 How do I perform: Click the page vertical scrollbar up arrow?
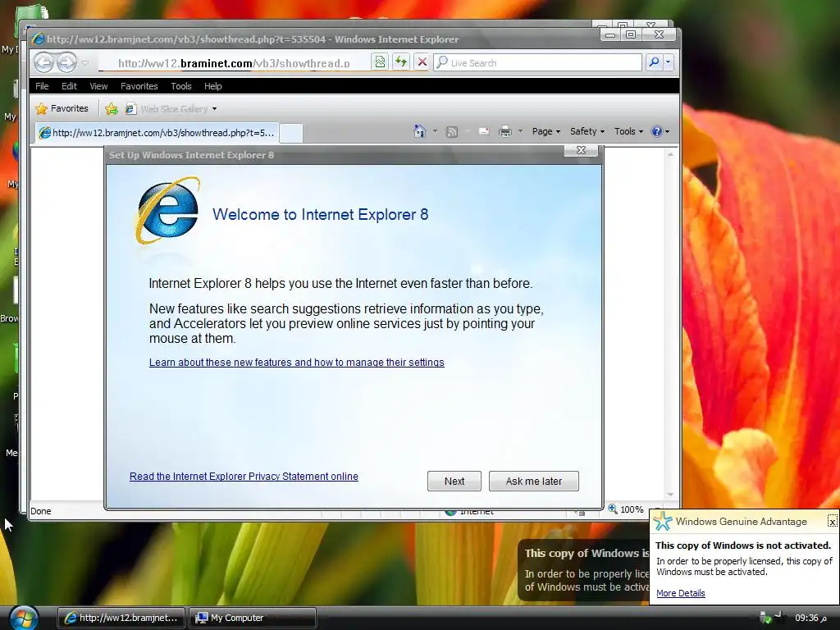coord(670,154)
